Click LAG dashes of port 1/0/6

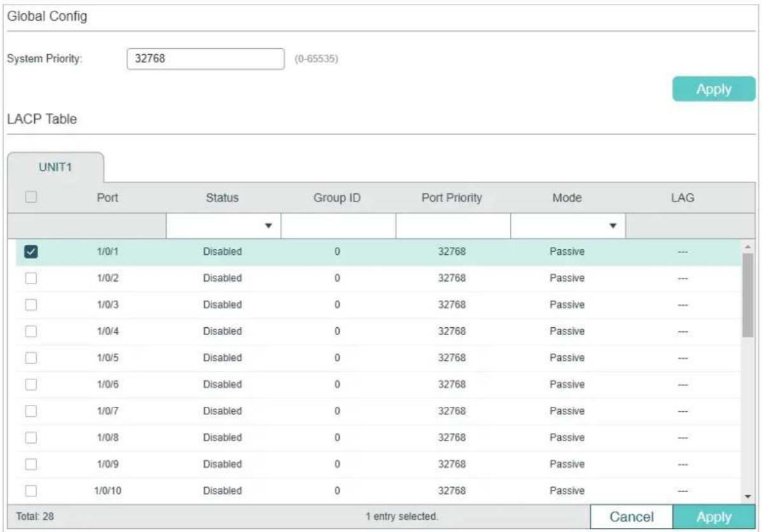[x=682, y=385]
